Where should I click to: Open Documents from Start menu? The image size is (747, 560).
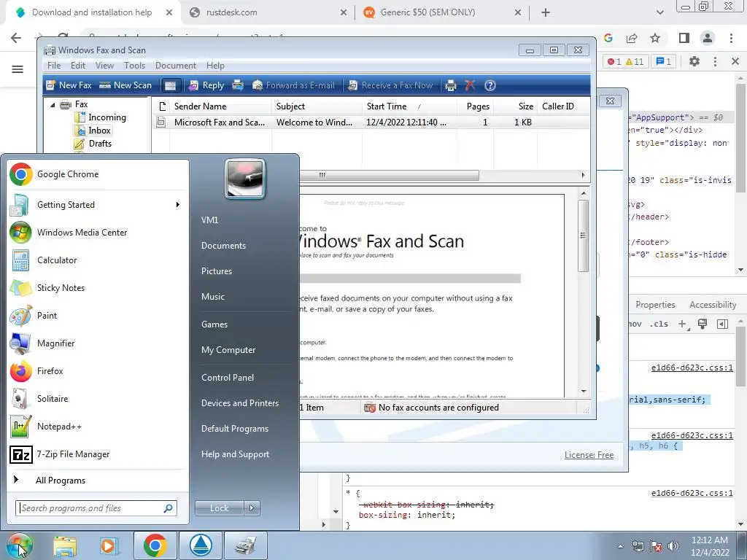point(223,246)
